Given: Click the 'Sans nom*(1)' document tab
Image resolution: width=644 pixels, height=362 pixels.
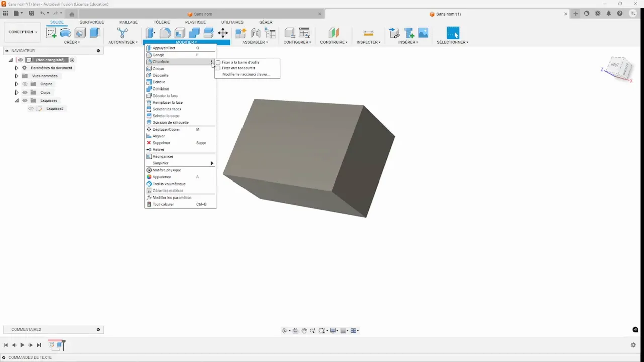Looking at the screenshot, I should pyautogui.click(x=445, y=14).
